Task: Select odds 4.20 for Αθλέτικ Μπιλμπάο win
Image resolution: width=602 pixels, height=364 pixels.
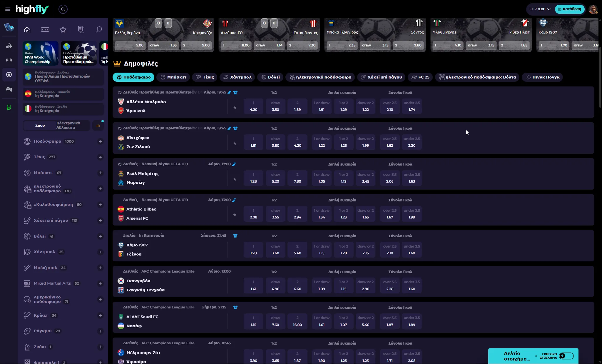Action: (253, 106)
